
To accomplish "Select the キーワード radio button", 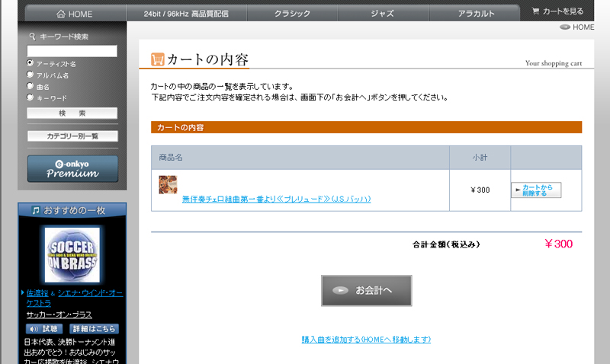I will click(x=30, y=97).
